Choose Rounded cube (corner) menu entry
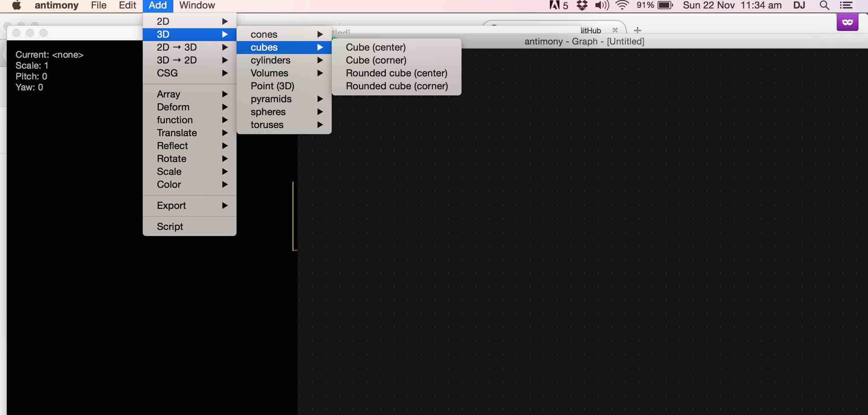This screenshot has width=868, height=415. click(397, 86)
